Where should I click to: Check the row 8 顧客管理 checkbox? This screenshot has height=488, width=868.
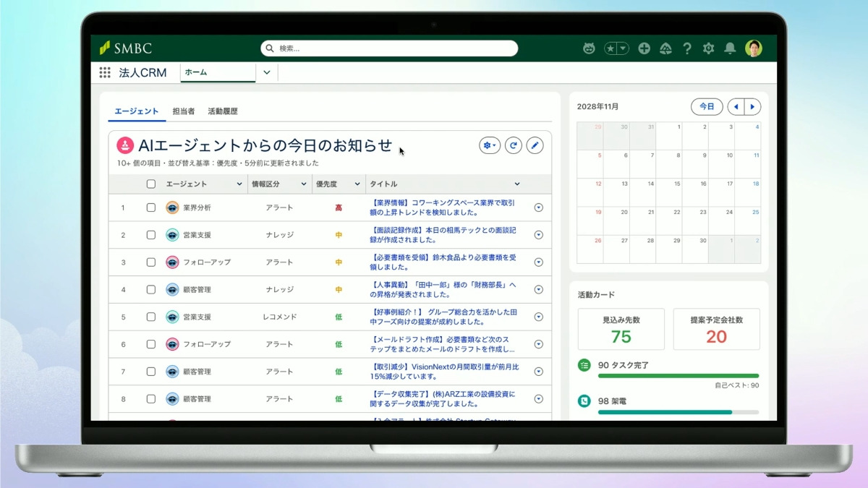[151, 399]
